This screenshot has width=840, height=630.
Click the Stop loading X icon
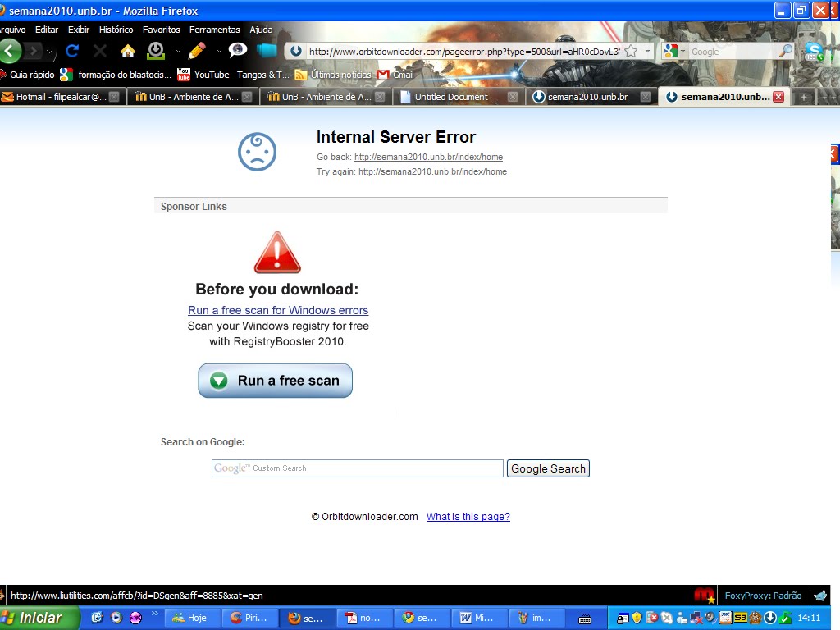tap(99, 51)
